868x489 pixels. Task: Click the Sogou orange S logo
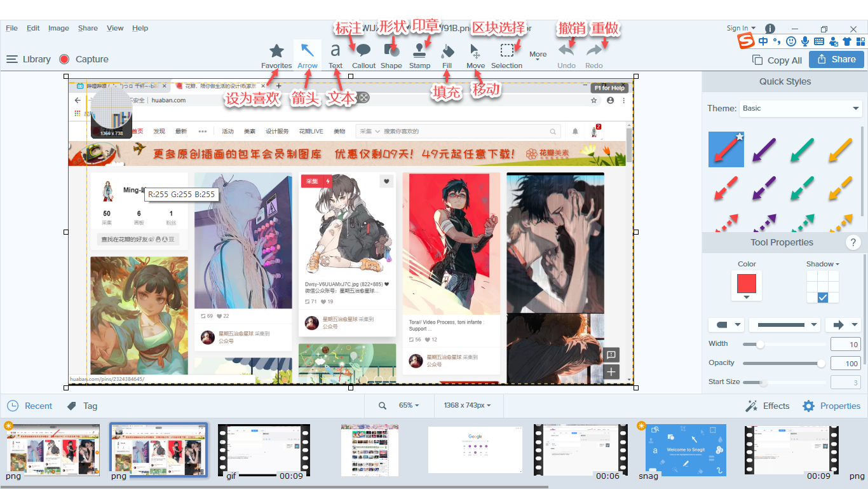coord(746,41)
